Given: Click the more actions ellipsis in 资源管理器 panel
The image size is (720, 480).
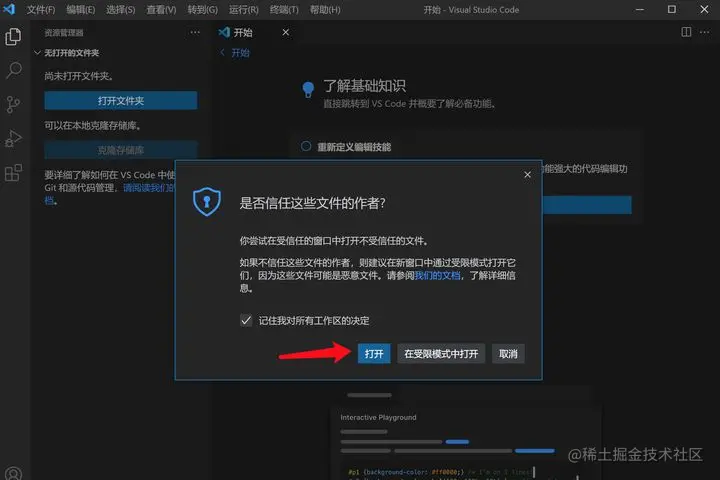Looking at the screenshot, I should (x=195, y=32).
